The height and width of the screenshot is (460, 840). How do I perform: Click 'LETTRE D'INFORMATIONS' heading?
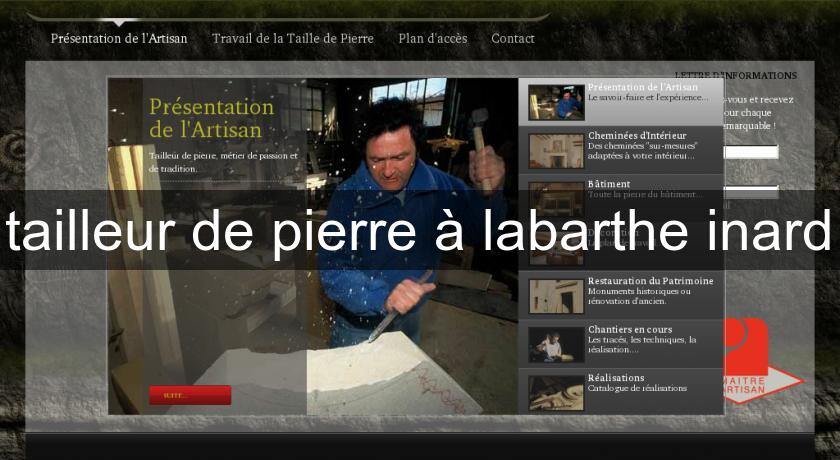pos(736,76)
